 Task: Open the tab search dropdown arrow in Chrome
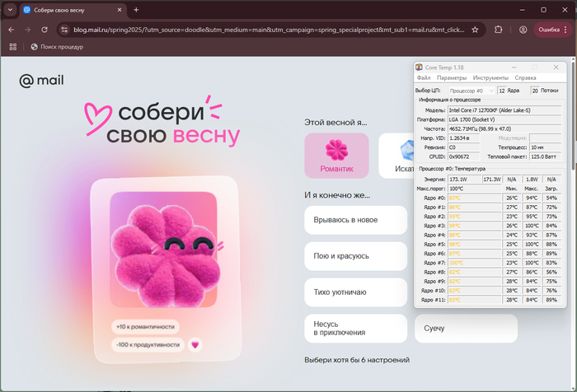[x=10, y=10]
